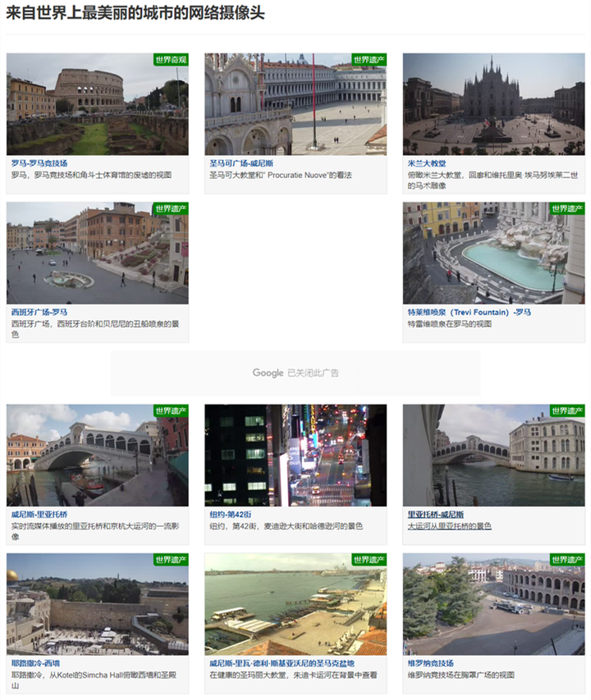Screen dimensions: 591x700
Task: Click the 纽约-第42街 title link
Action: [x=235, y=515]
